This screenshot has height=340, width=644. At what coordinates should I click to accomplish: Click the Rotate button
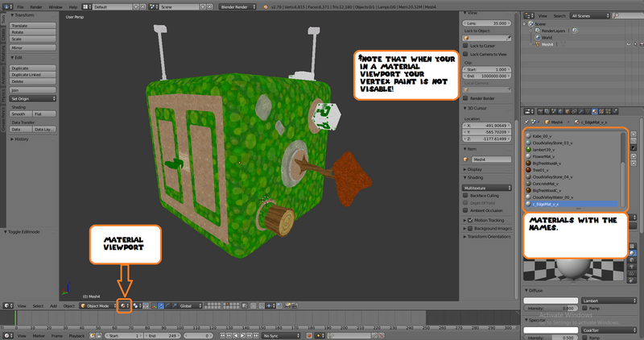click(x=32, y=32)
